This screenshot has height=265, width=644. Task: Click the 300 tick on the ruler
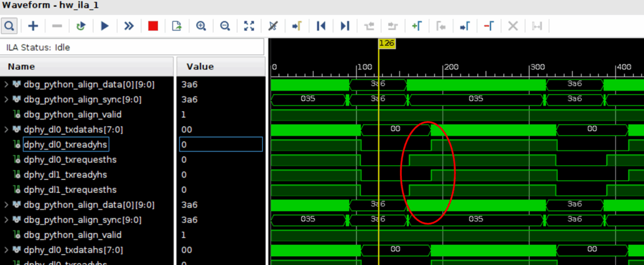(538, 67)
